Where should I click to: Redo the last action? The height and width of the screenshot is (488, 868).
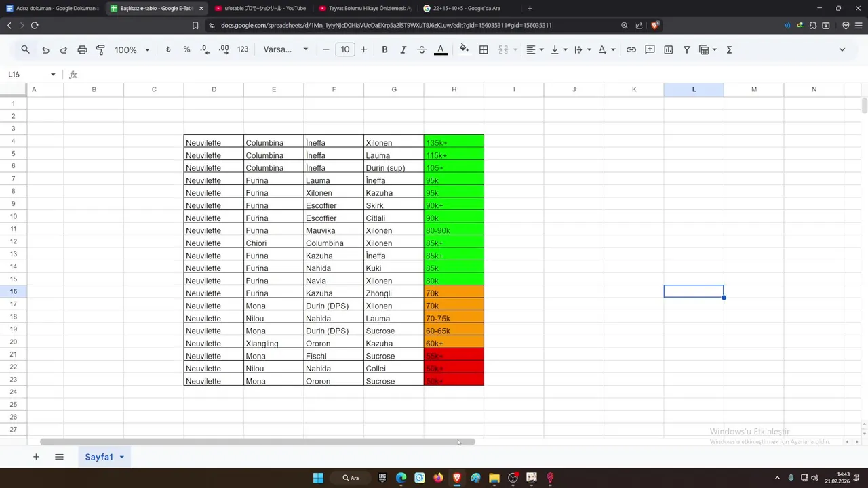[64, 49]
